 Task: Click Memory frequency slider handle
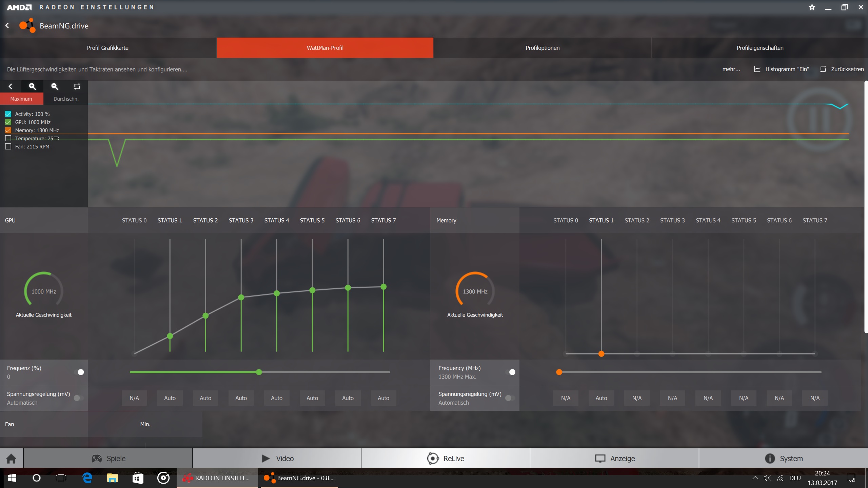(x=559, y=372)
